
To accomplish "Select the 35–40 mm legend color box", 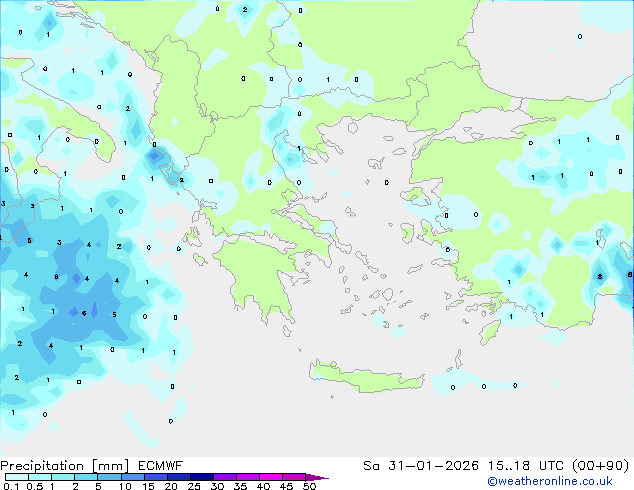I will pos(247,477).
